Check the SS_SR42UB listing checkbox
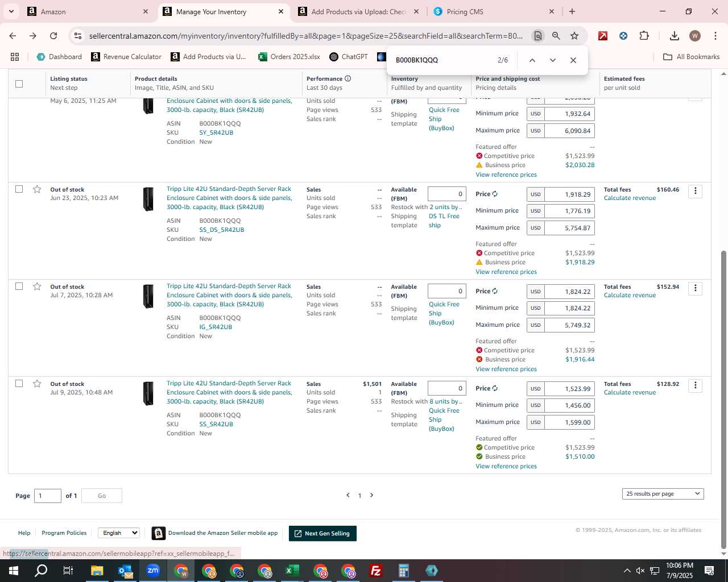 (19, 384)
